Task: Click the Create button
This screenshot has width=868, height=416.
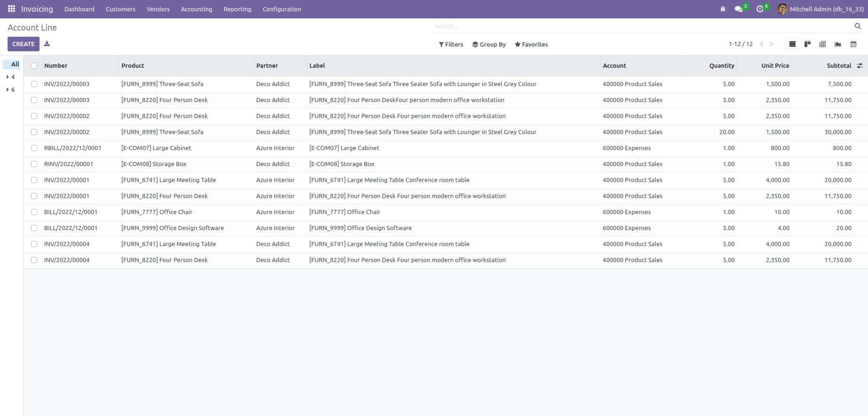Action: click(x=24, y=44)
